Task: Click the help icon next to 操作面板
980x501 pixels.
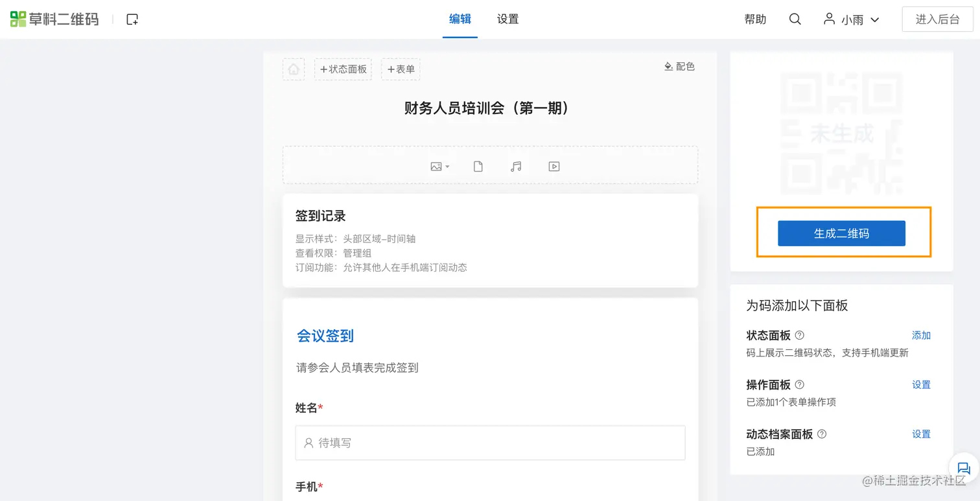Action: 799,384
